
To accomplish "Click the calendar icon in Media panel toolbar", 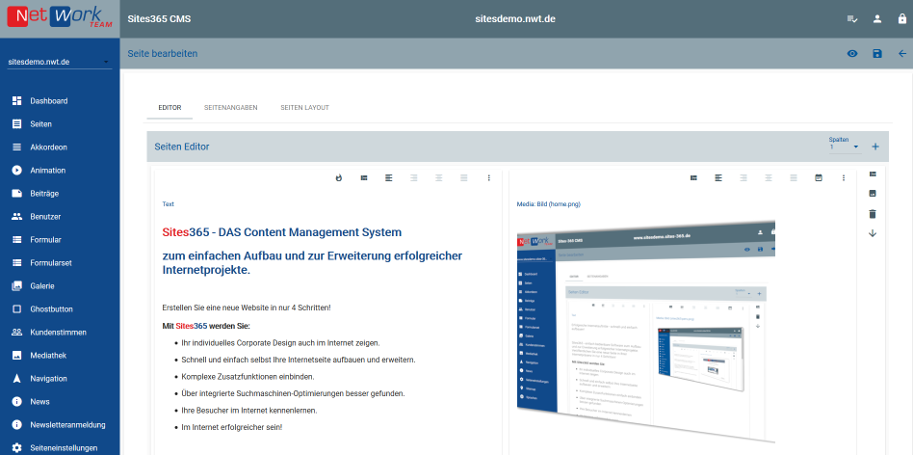I will click(x=819, y=178).
